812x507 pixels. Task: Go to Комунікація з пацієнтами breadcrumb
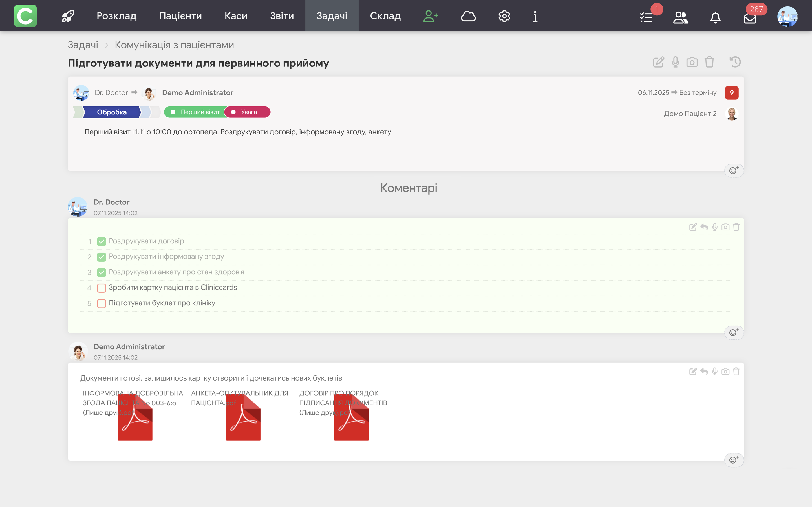click(174, 45)
